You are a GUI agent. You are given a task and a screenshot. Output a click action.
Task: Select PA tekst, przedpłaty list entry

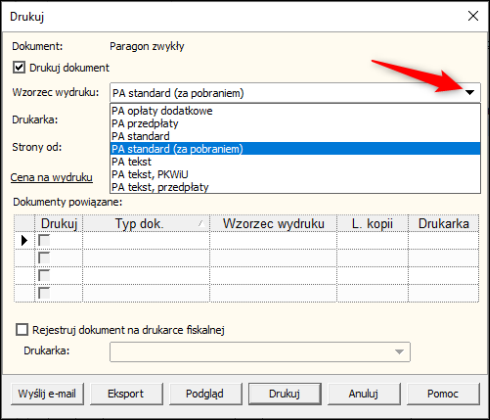(295, 187)
